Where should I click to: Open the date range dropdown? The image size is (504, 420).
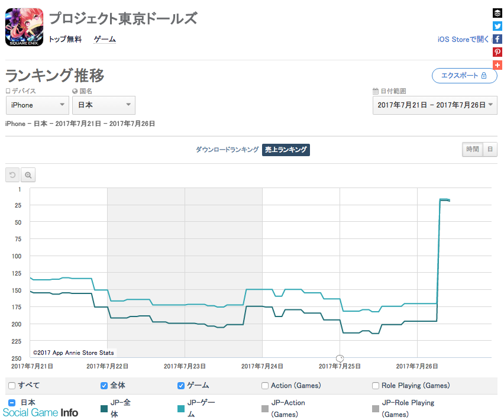[435, 105]
